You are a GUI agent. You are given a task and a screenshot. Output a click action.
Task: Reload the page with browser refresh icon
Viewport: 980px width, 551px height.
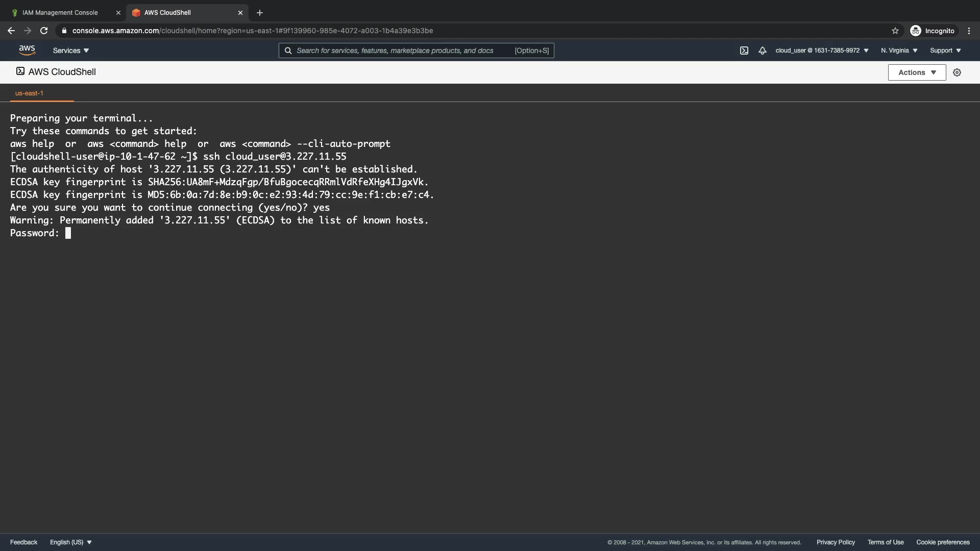[x=44, y=31]
